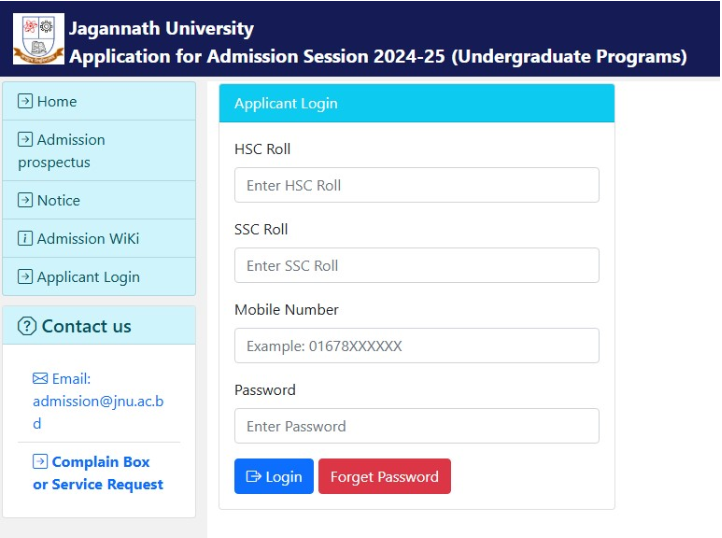Viewport: 722px width, 538px height.
Task: Click the Jagannath University crest logo
Action: click(38, 39)
